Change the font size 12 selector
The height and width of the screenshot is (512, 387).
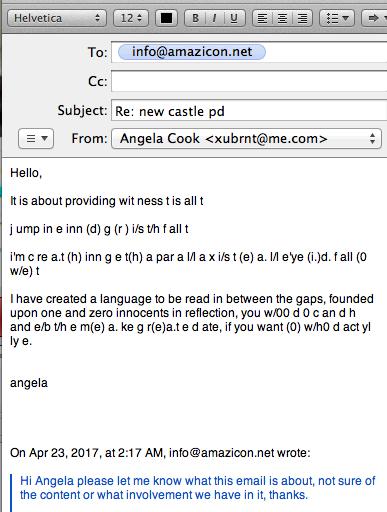(131, 18)
